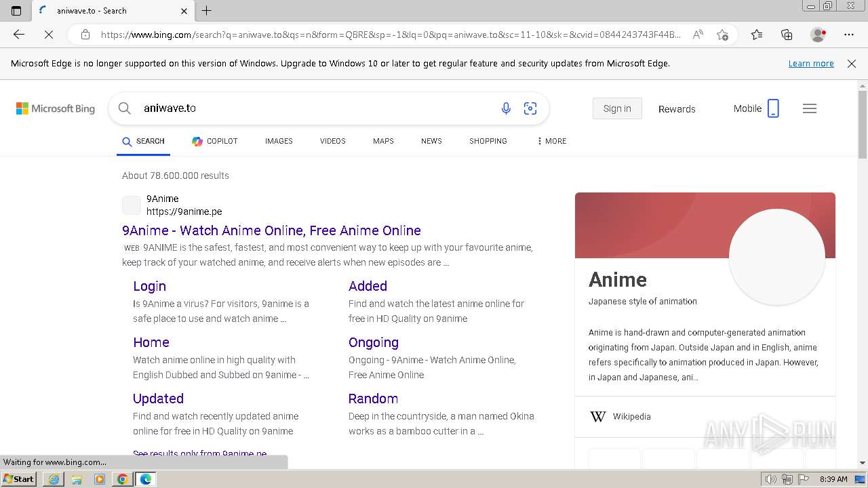Viewport: 868px width, 488px height.
Task: Click the volume speaker tray icon
Action: coord(770,479)
